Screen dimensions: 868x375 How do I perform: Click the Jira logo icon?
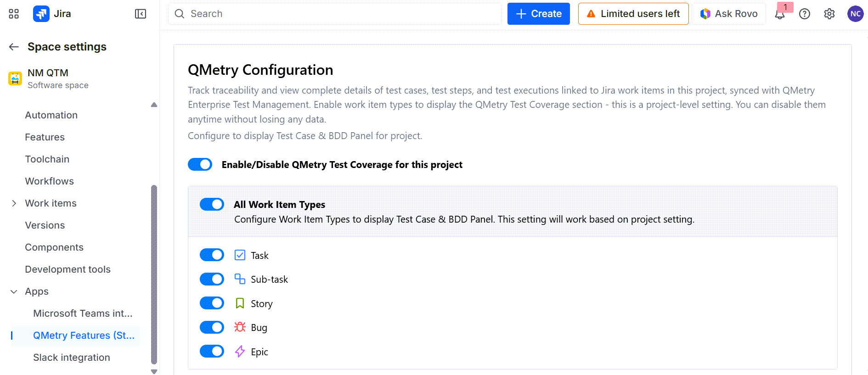point(41,14)
